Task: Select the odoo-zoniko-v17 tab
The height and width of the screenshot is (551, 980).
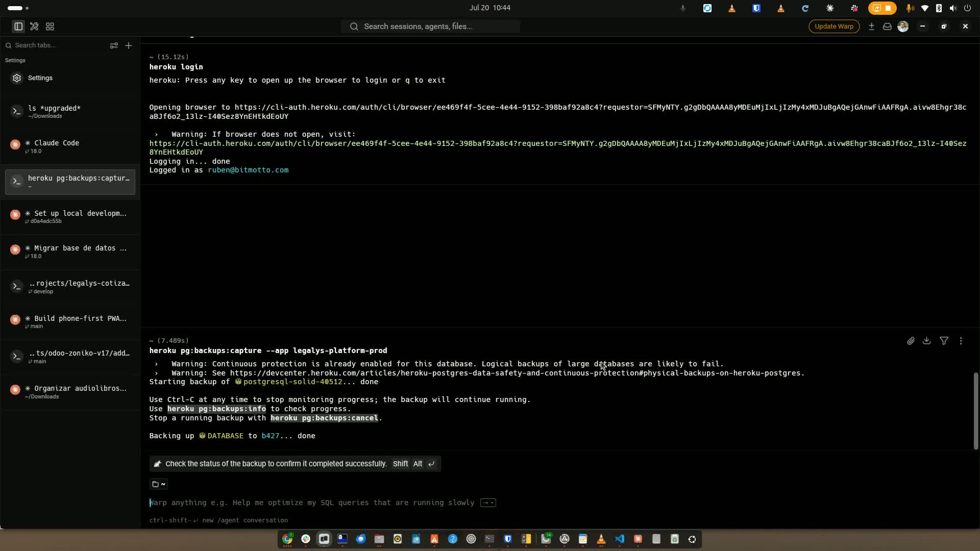Action: (x=70, y=357)
